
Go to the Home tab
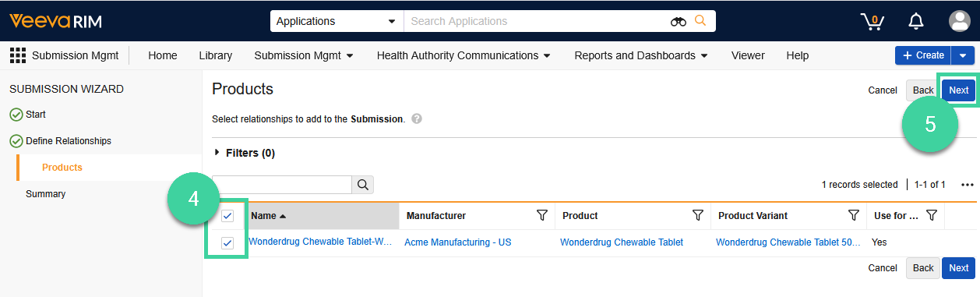(163, 55)
